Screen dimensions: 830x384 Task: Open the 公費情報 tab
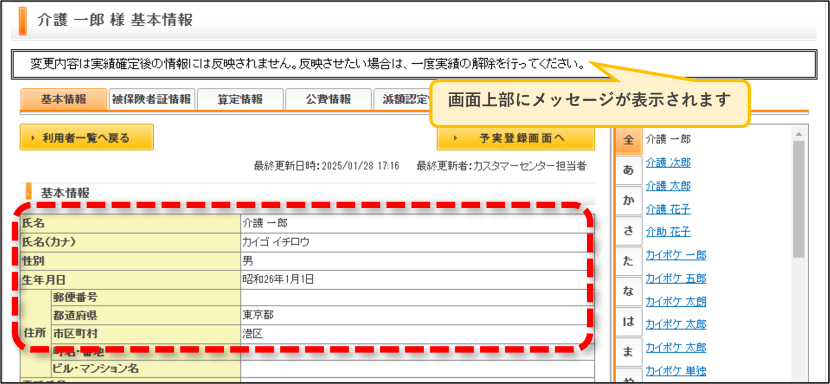328,99
